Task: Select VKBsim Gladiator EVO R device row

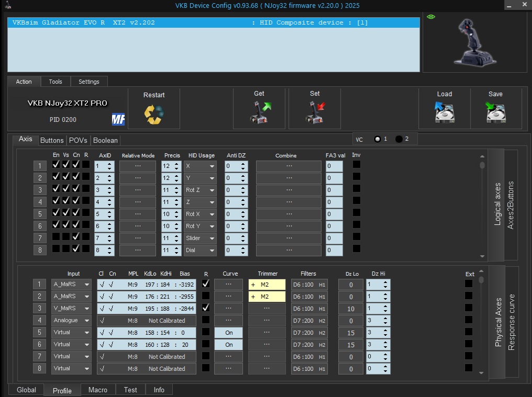Action: (214, 22)
